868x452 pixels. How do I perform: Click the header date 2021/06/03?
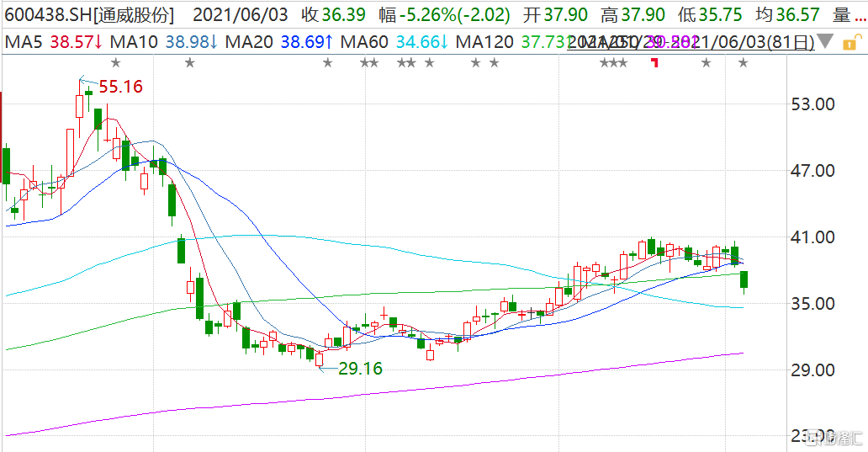241,15
